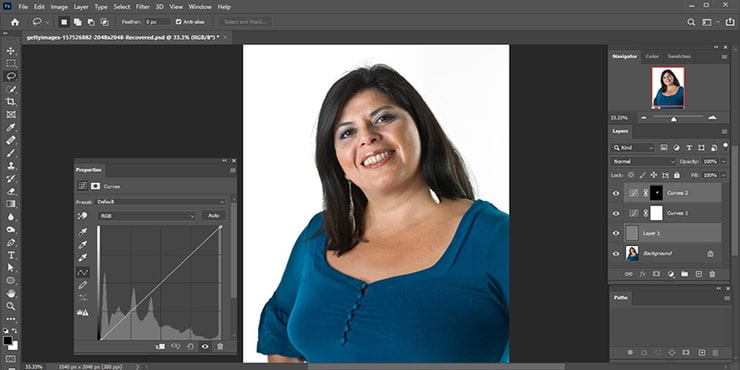Click the Navigator image thumbnail
This screenshot has width=740, height=370.
pyautogui.click(x=668, y=87)
